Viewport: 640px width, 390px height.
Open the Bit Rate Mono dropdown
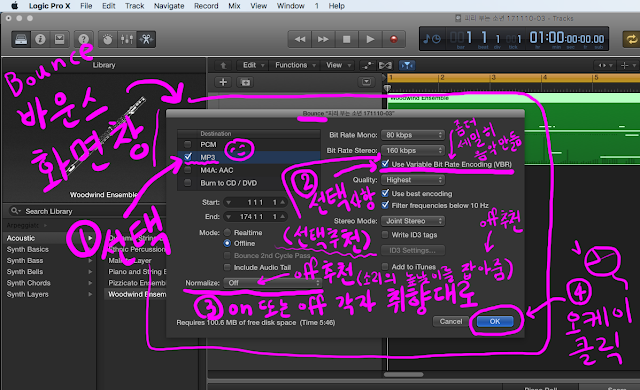point(413,135)
